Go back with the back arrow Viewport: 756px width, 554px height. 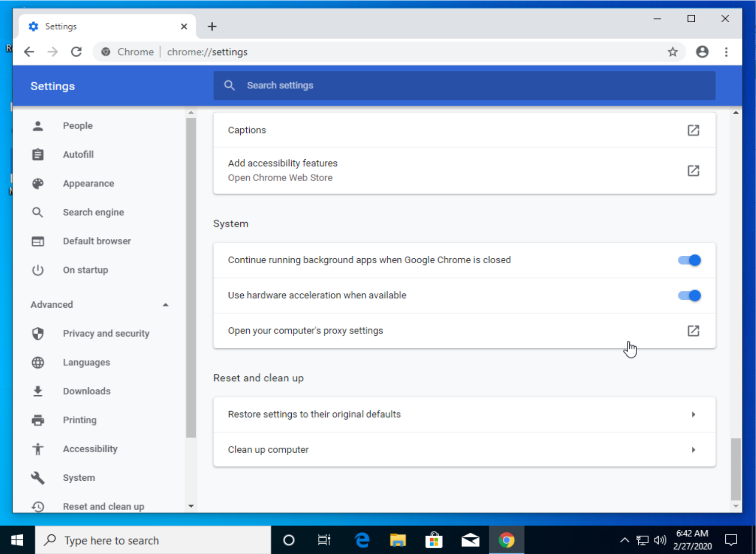[29, 52]
